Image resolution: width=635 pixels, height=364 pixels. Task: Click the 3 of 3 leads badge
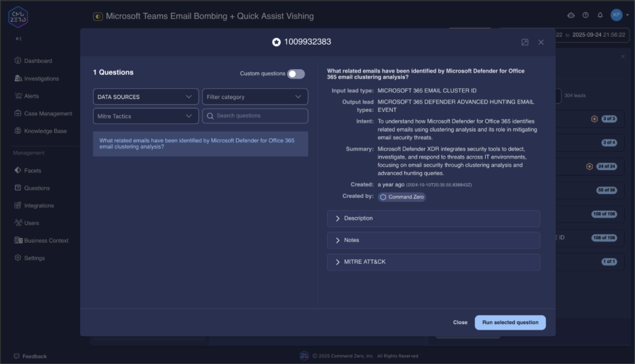click(609, 119)
